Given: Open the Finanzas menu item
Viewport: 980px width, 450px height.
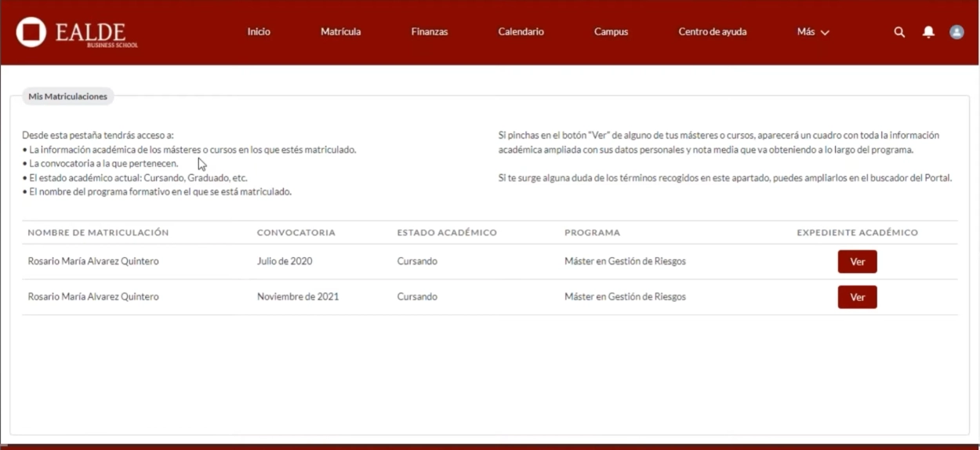Looking at the screenshot, I should (430, 32).
